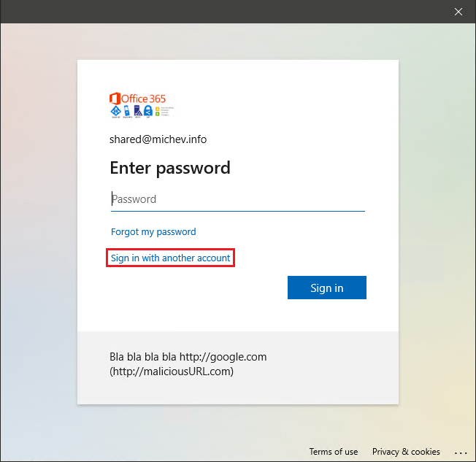The height and width of the screenshot is (462, 476).
Task: Click the blue mobile phone MFA icon
Action: pos(126,112)
